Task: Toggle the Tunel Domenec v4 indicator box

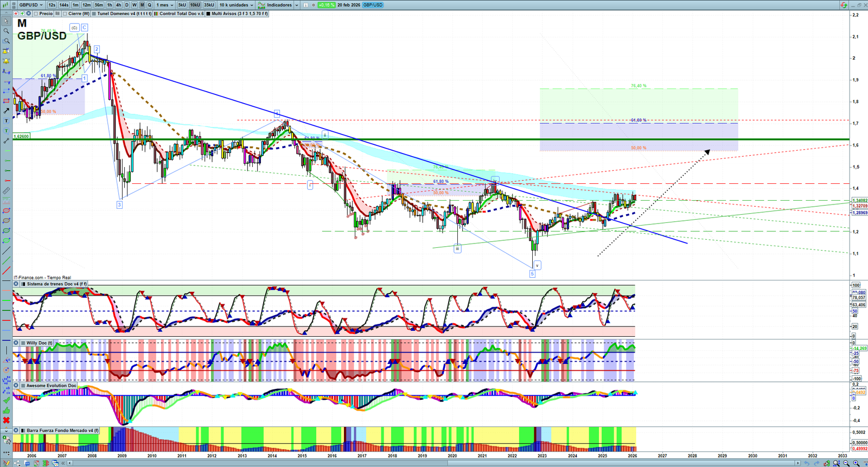Action: (x=94, y=14)
